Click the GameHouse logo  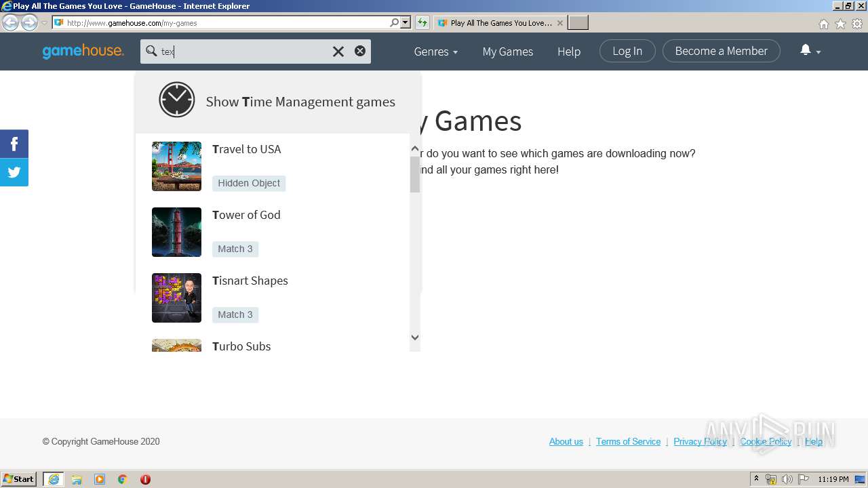tap(83, 52)
